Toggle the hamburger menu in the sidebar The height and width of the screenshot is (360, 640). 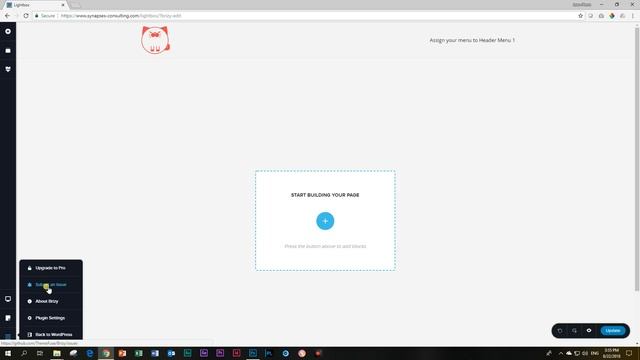click(8, 336)
